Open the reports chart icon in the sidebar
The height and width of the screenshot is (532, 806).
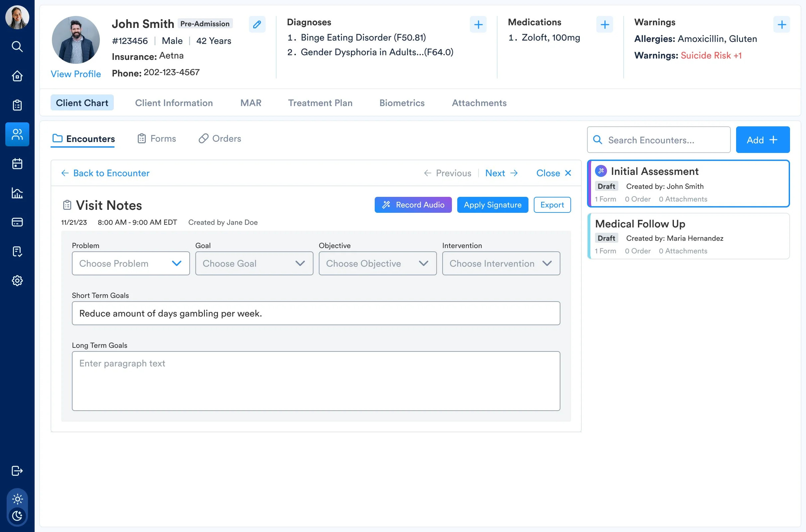[17, 193]
